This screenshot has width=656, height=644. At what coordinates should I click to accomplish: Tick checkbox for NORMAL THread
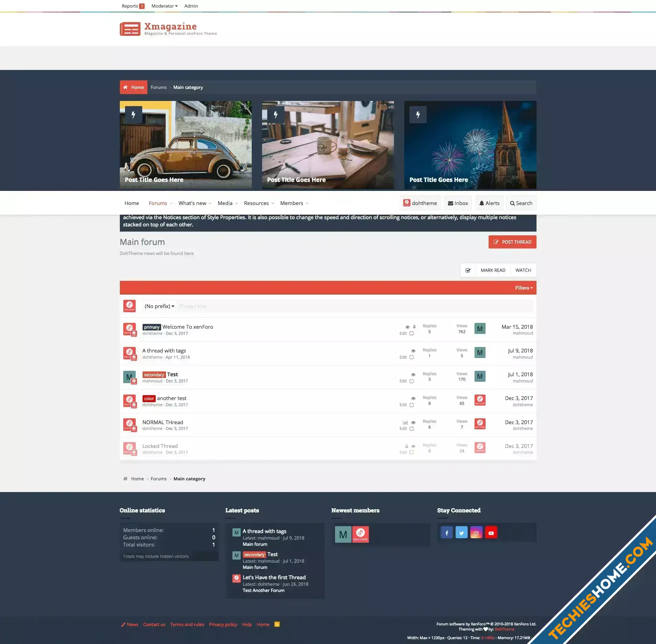click(x=412, y=429)
